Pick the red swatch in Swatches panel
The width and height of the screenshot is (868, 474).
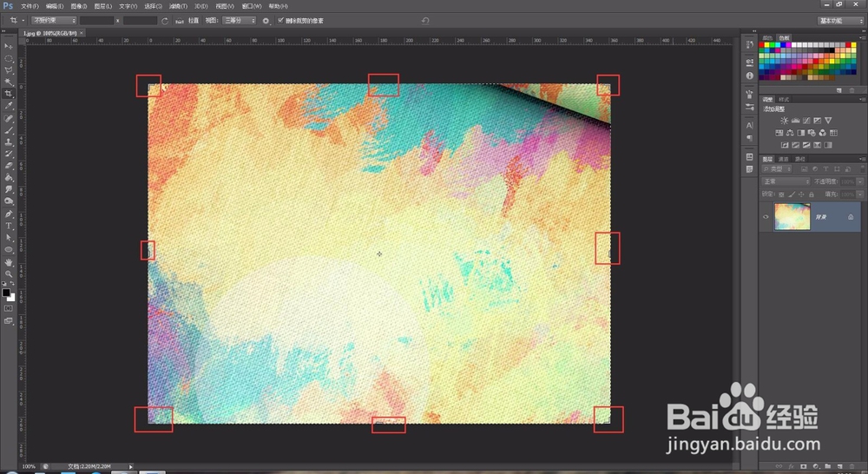tap(762, 45)
